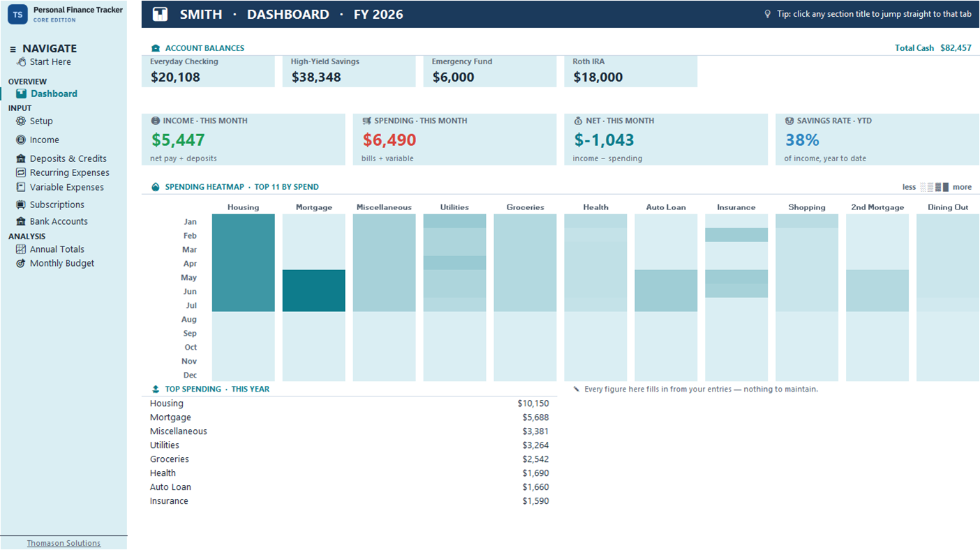Screen dimensions: 980x550
Task: Click the piggy icon beside Savings Rate YTD
Action: pos(789,121)
